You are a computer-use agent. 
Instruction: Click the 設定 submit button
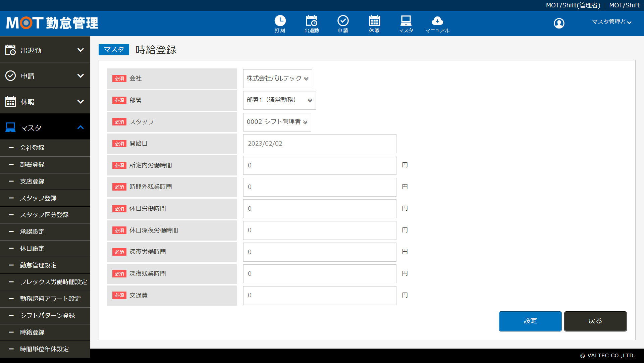point(530,321)
